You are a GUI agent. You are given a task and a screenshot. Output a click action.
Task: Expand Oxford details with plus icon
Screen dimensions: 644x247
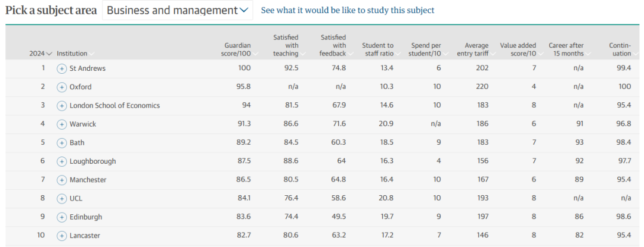[x=61, y=87]
